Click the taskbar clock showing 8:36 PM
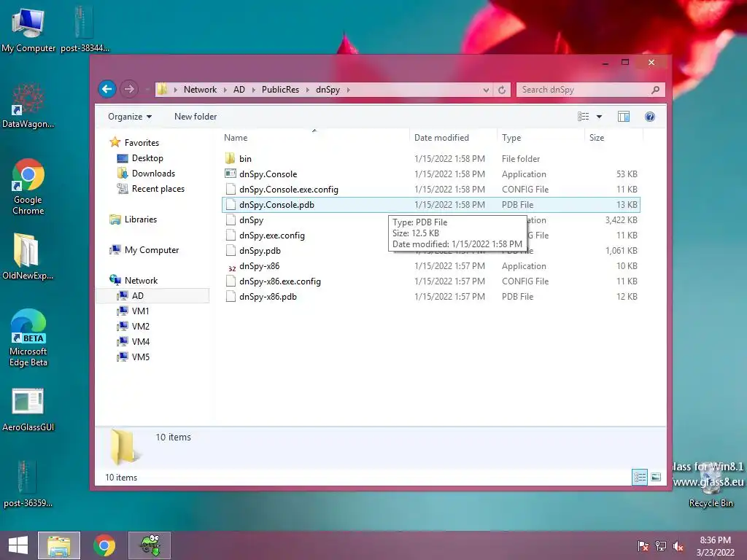 [x=715, y=546]
